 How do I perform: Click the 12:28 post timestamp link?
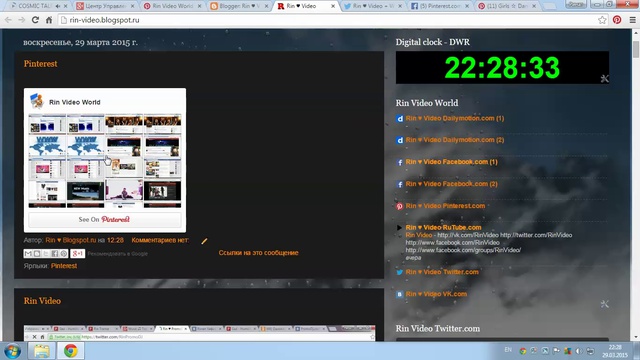[x=115, y=240]
